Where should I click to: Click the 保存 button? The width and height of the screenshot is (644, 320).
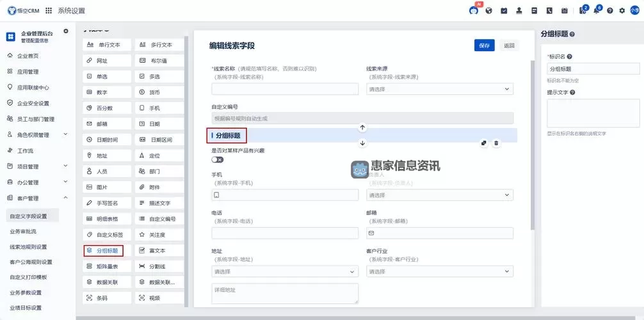(x=484, y=45)
